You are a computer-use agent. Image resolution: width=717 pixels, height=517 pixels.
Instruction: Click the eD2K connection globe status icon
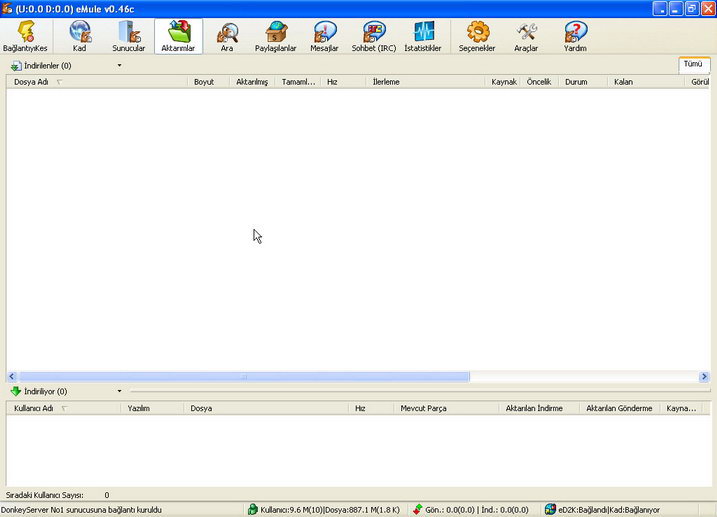550,509
